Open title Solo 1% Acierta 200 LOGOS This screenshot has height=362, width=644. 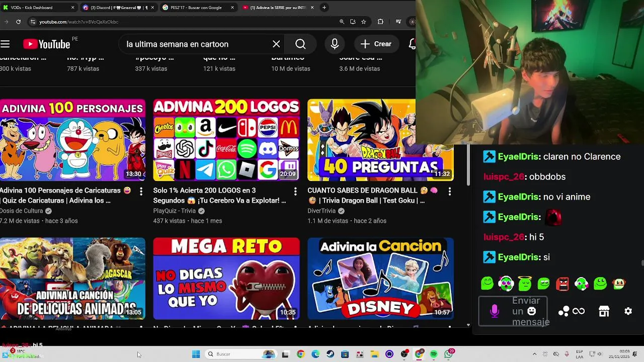[220, 196]
